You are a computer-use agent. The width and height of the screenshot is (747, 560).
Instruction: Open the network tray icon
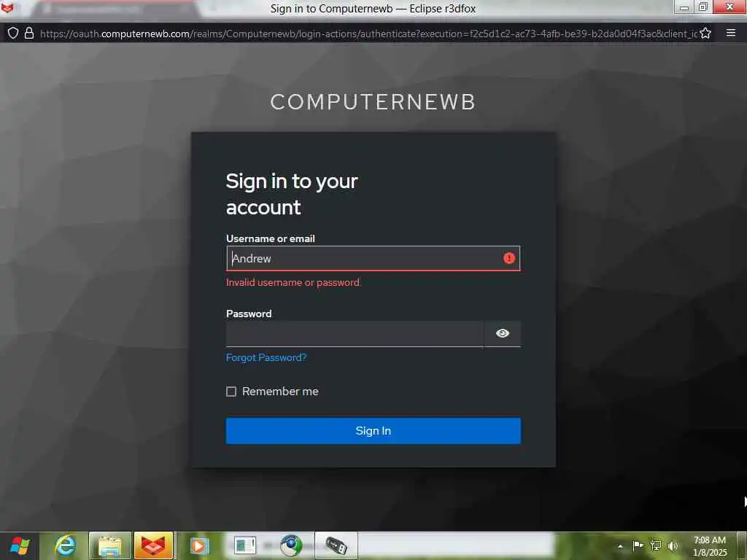pyautogui.click(x=656, y=545)
